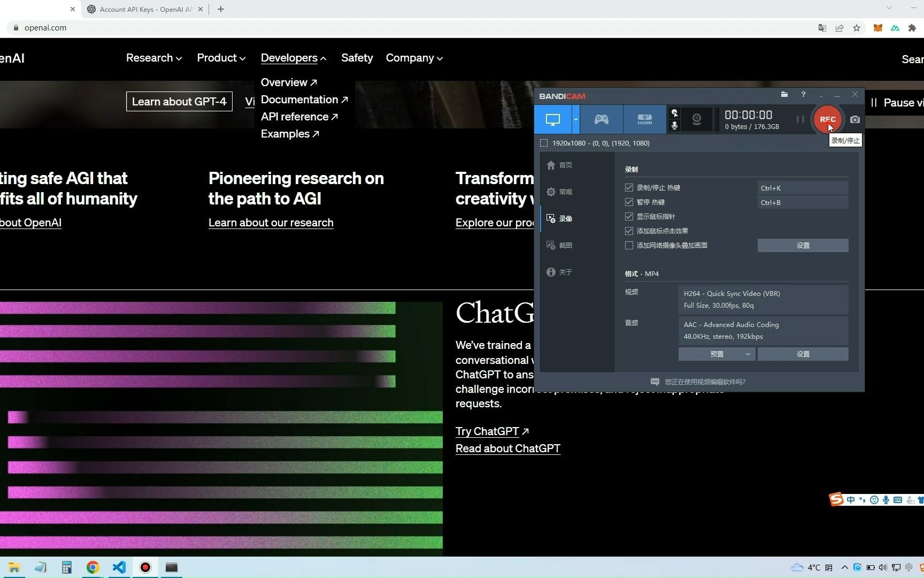The image size is (924, 578).
Task: Open the screen mode dropdown arrow in Bandicam
Action: (x=576, y=119)
